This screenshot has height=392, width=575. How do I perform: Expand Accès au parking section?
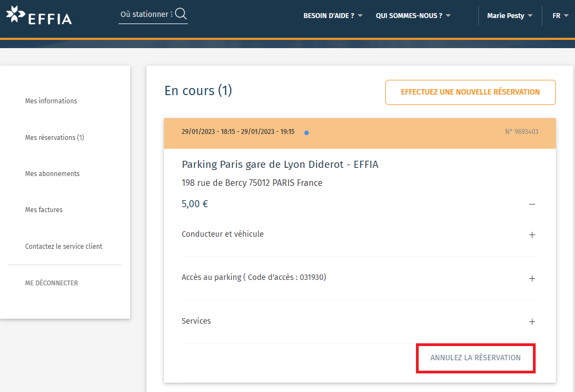[x=532, y=279]
